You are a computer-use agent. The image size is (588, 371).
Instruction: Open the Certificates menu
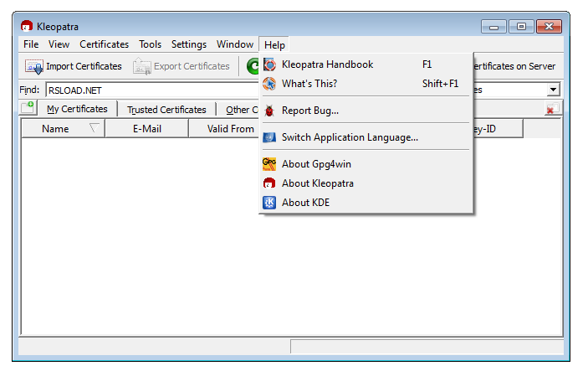click(x=105, y=44)
